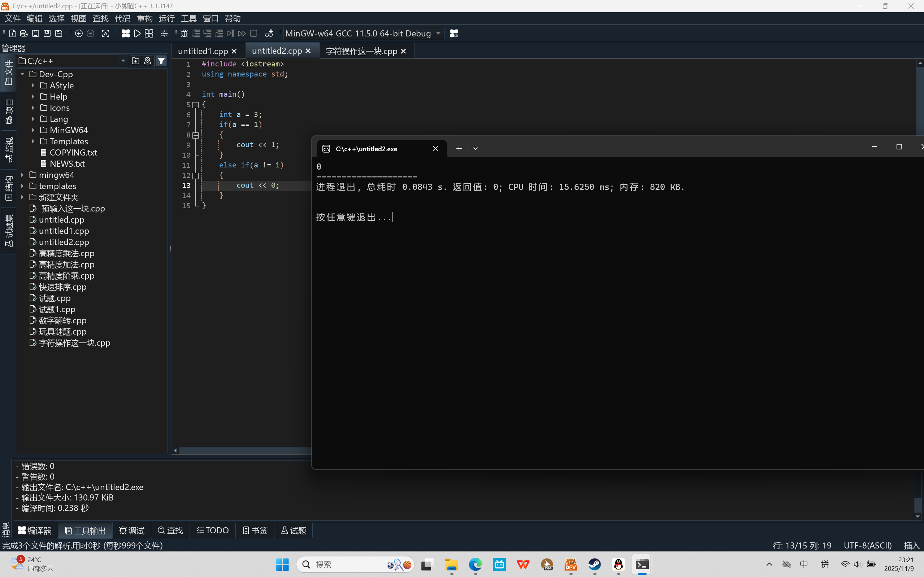
Task: Click the new folder icon in file manager
Action: click(135, 61)
